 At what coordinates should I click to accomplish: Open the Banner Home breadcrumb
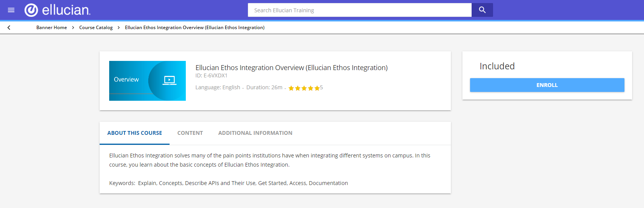[x=52, y=28]
